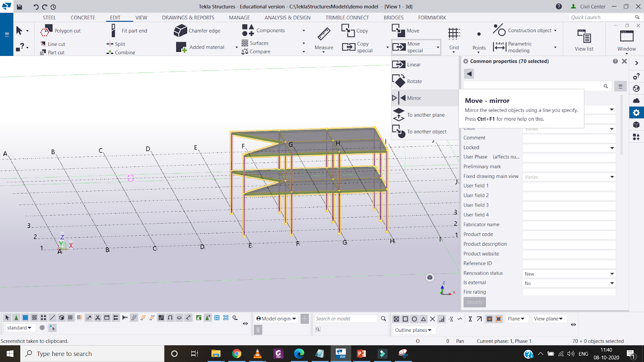Click the Quick Launch search box
This screenshot has height=362, width=644.
(x=602, y=17)
